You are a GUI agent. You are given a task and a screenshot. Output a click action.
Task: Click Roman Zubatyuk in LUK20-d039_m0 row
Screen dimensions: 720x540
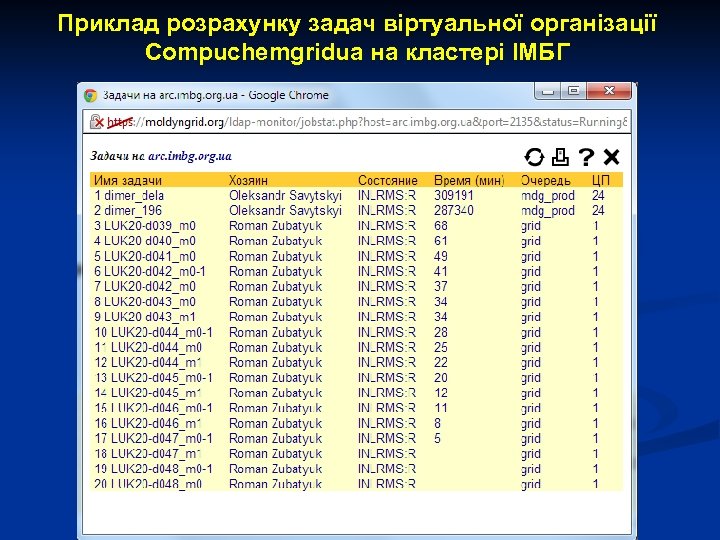[276, 226]
